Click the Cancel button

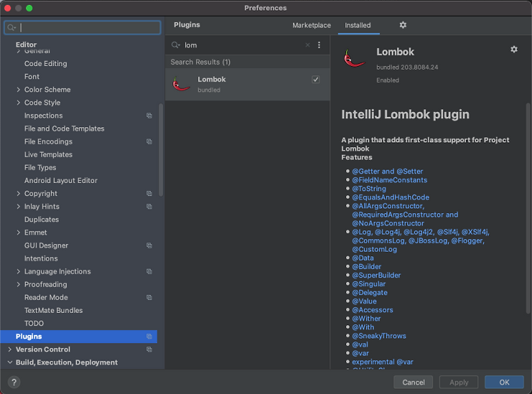414,382
